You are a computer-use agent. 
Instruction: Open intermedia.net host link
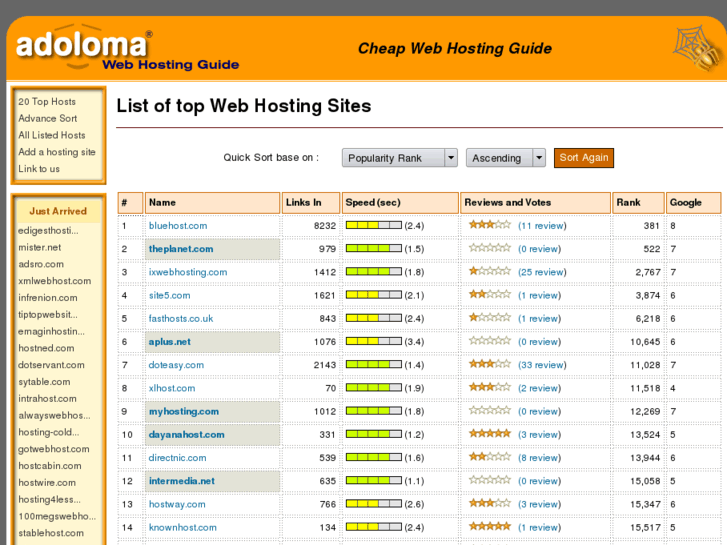click(182, 481)
